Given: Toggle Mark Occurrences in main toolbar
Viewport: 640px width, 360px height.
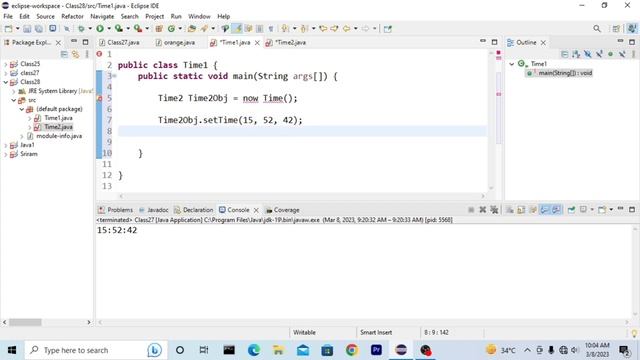Looking at the screenshot, I should 237,29.
